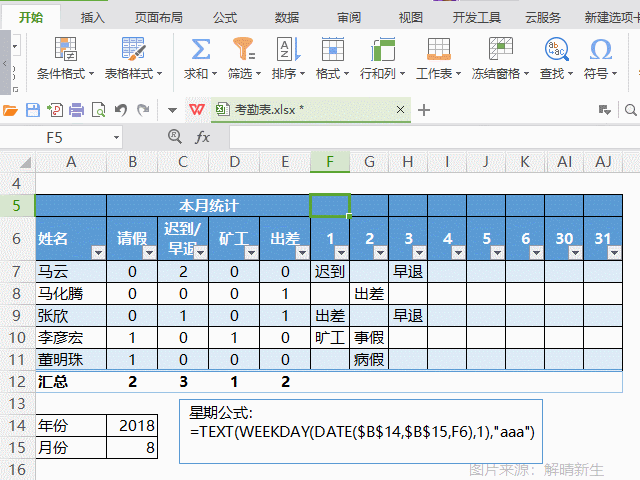Click the zoom magnifier icon beside fx

tap(175, 136)
